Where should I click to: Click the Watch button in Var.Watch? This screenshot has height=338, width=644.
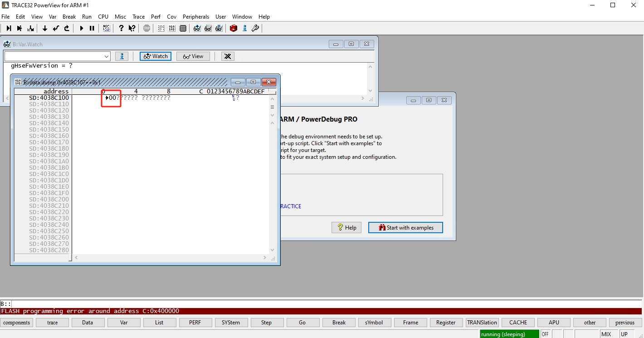coord(156,56)
